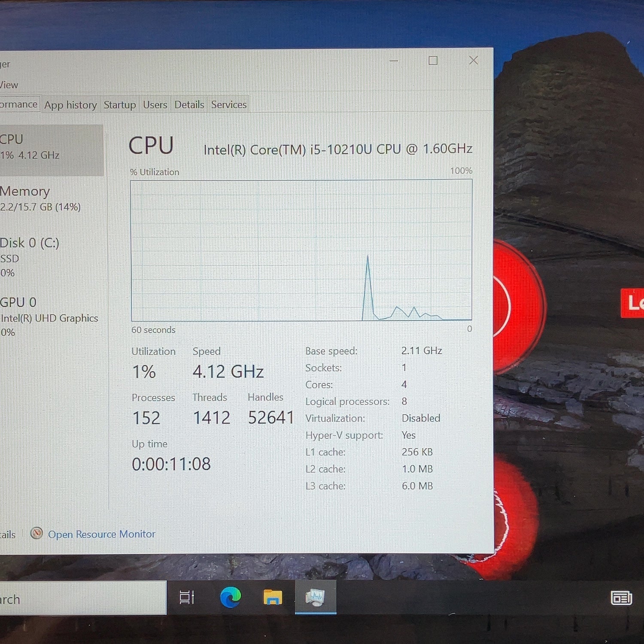Open the Users tab
644x644 pixels.
click(x=155, y=105)
